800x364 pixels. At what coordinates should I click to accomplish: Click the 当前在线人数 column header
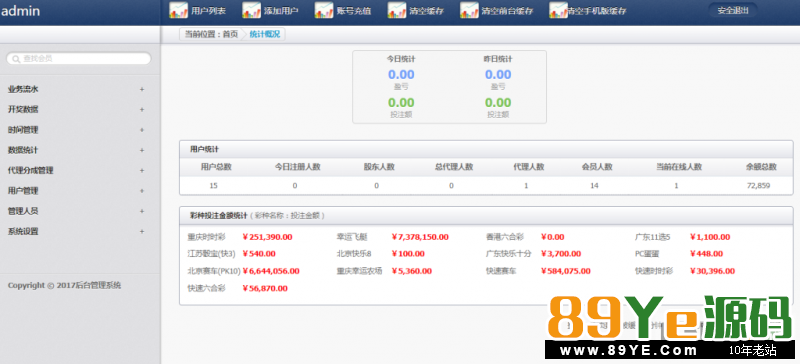coord(679,167)
